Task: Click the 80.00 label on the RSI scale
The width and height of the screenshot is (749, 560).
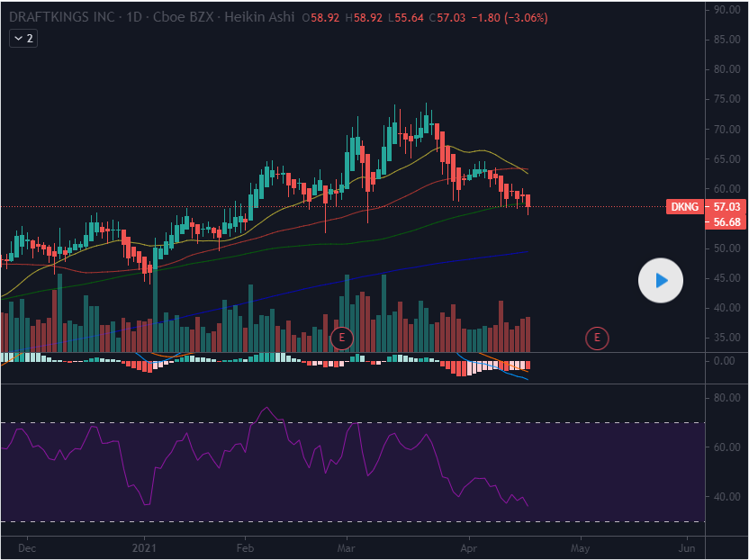Action: coord(726,397)
